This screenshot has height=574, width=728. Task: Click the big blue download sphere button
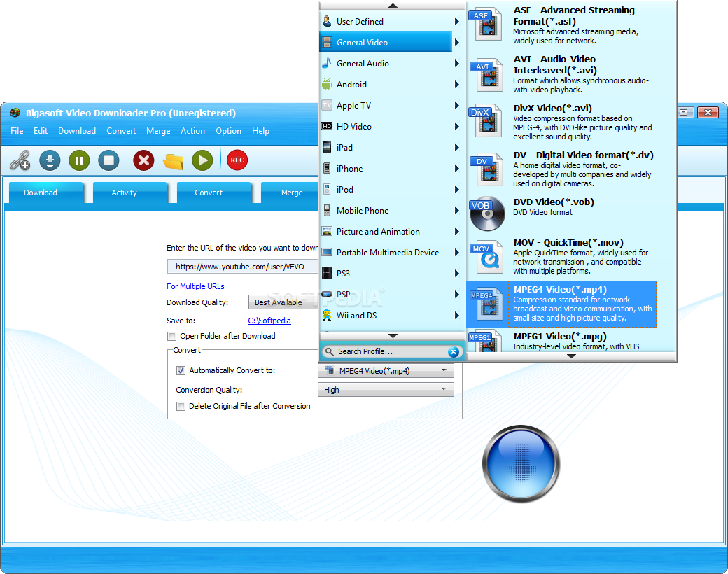pyautogui.click(x=521, y=463)
